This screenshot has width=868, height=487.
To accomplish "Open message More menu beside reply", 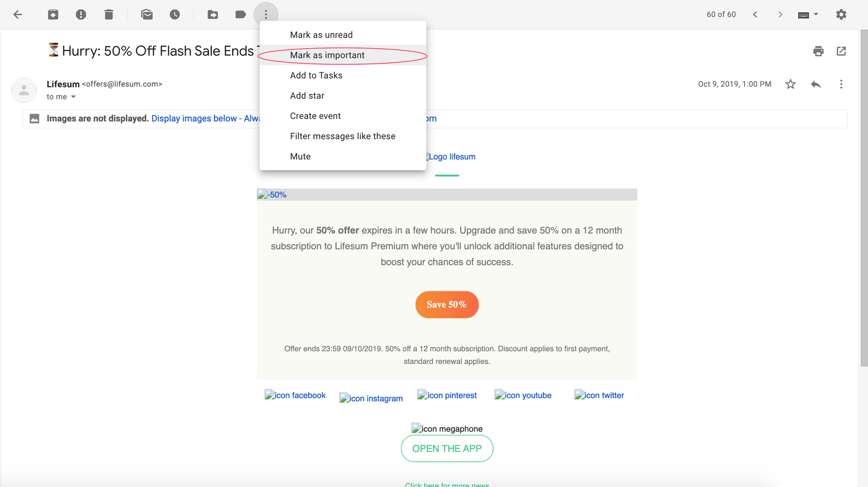I will [x=841, y=84].
